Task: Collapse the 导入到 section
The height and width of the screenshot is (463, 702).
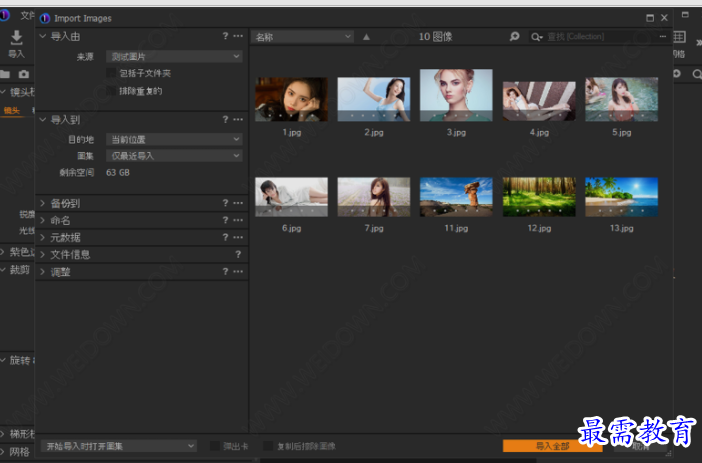Action: [43, 119]
